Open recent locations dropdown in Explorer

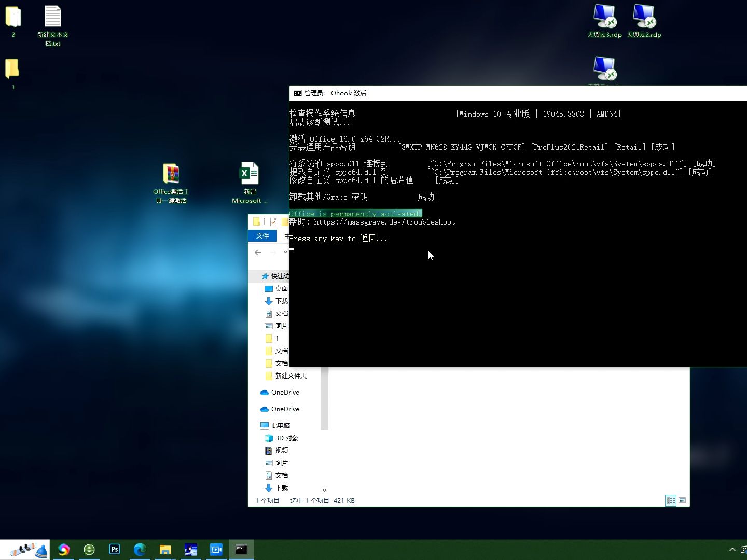pyautogui.click(x=285, y=253)
